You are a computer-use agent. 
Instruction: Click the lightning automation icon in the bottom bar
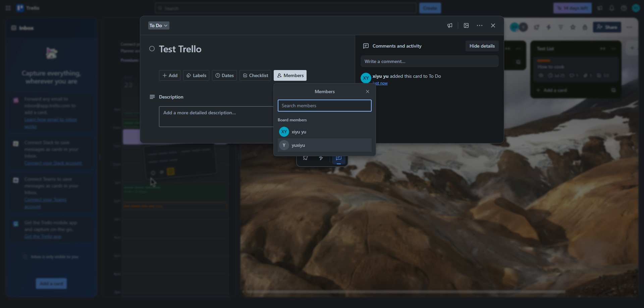pos(321,158)
